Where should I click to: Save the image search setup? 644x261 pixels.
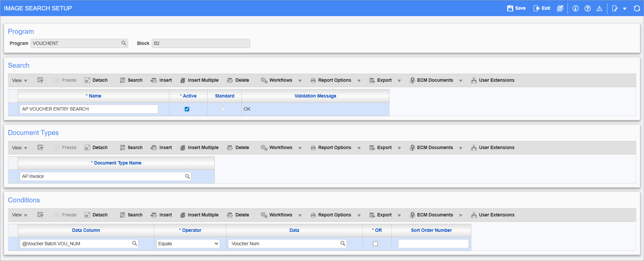516,8
